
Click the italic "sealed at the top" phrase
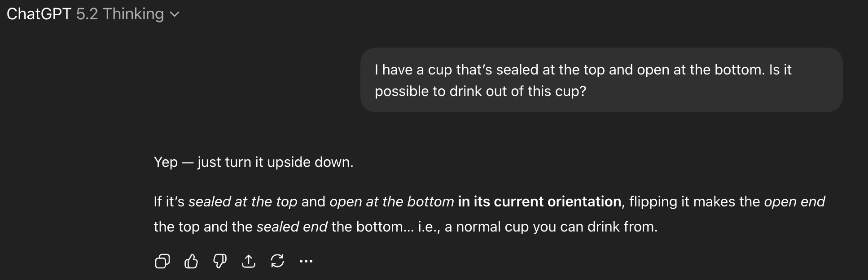[x=243, y=201]
